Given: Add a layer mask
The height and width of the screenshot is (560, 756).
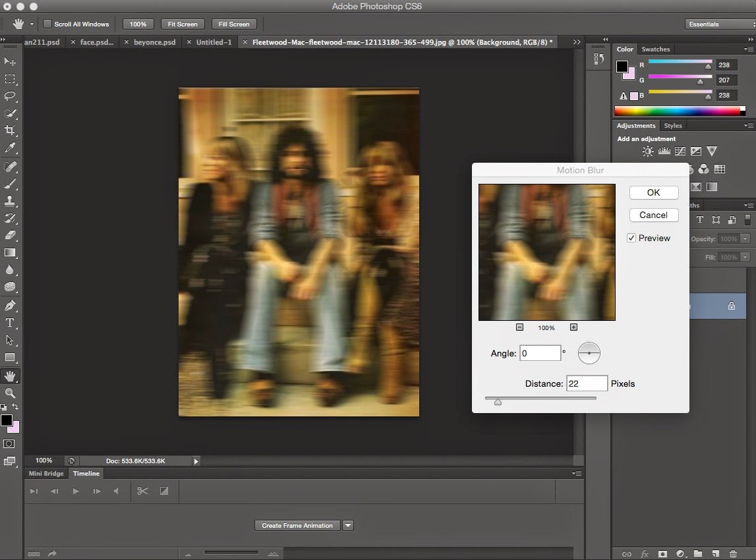Looking at the screenshot, I should [662, 553].
